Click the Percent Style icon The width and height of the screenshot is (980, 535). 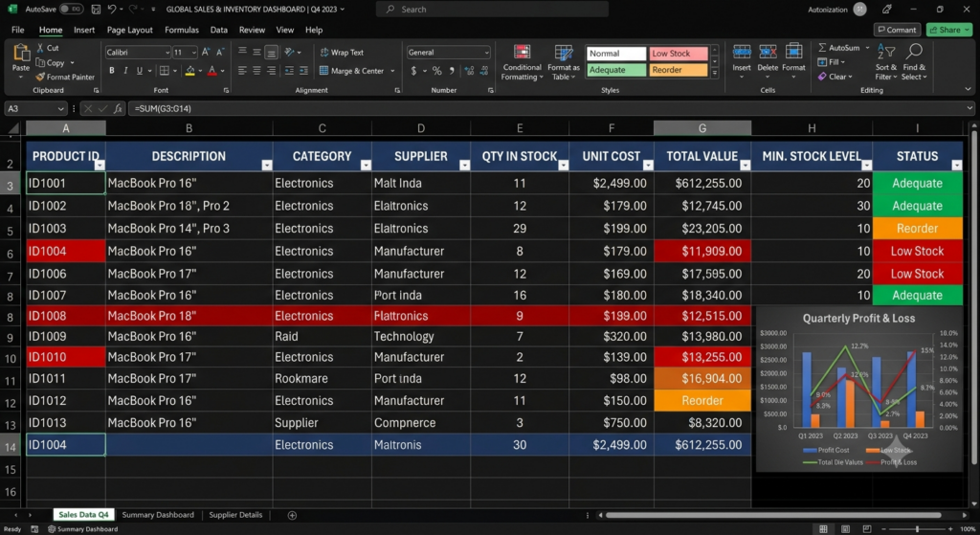coord(436,71)
